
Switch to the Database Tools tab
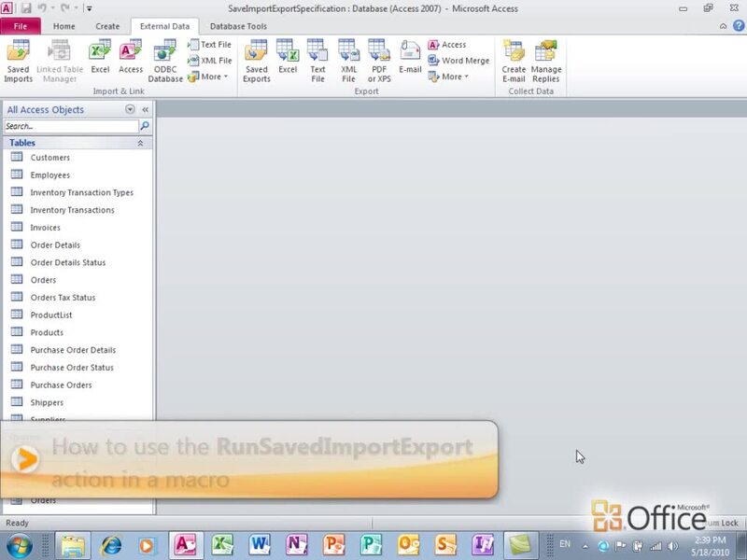point(238,26)
